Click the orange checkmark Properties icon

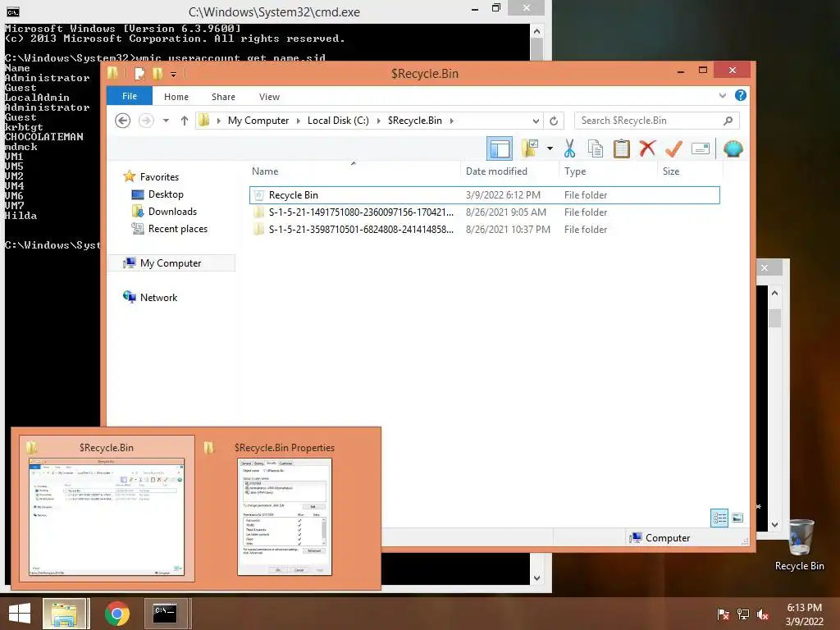[673, 148]
